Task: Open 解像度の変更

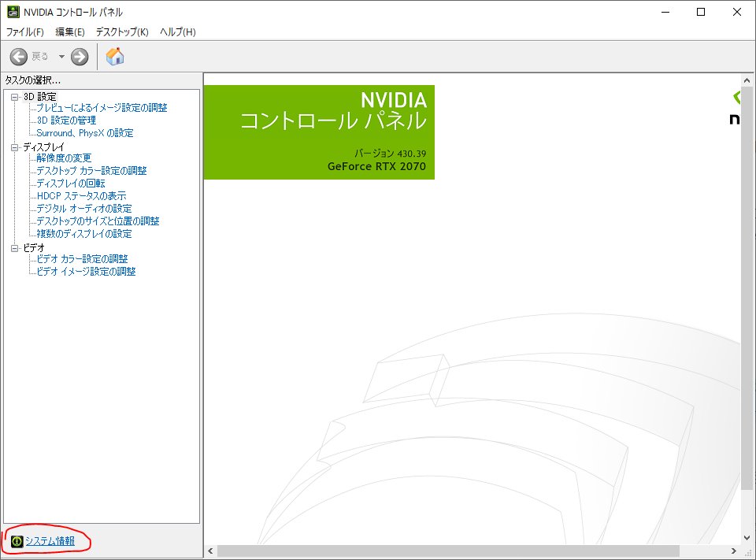Action: [x=64, y=158]
